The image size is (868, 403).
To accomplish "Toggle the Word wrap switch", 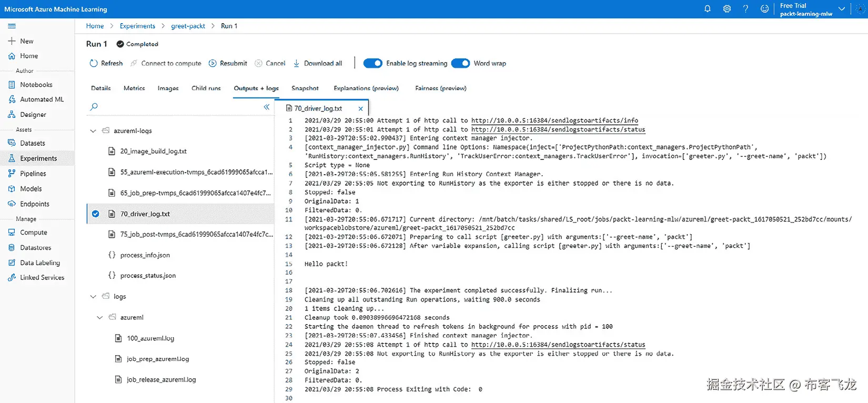I will pyautogui.click(x=460, y=63).
